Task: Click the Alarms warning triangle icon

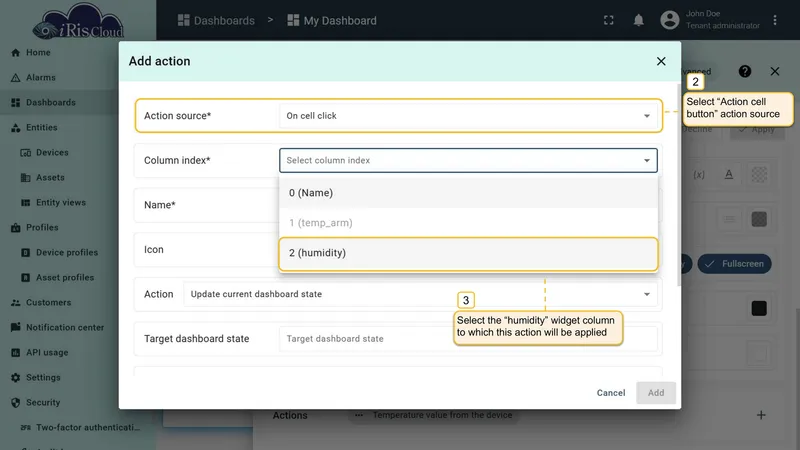Action: [x=15, y=78]
